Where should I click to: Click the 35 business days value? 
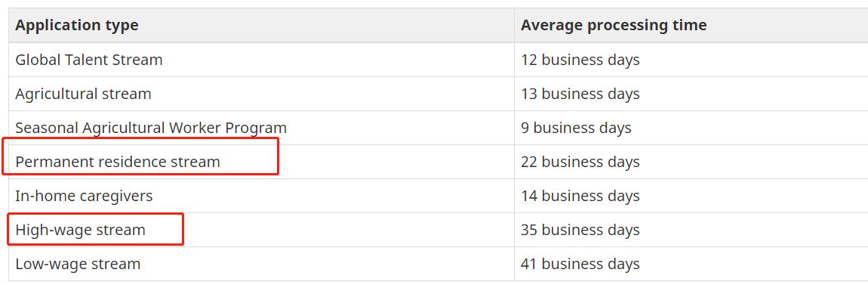click(580, 230)
